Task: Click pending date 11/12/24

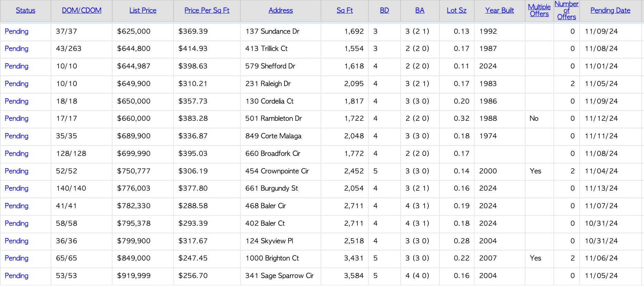Action: point(601,118)
